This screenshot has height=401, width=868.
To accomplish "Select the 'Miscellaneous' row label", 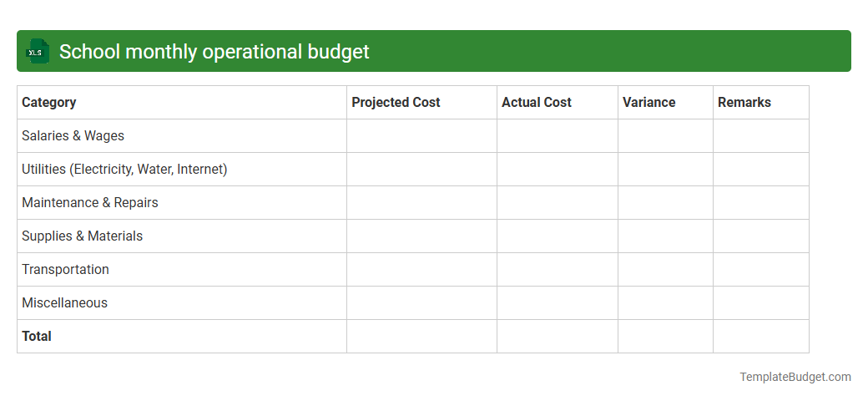I will (65, 303).
